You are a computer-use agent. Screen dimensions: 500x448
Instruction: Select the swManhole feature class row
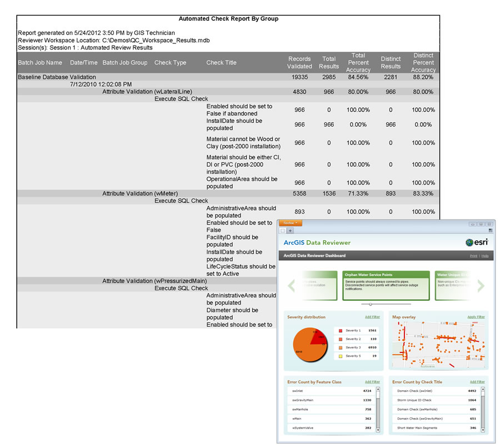coord(331,409)
